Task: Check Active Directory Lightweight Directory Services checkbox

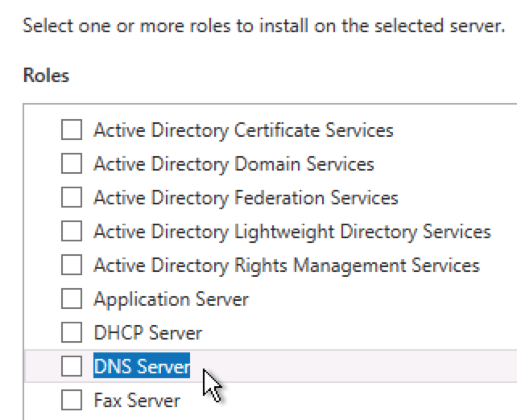Action: (72, 231)
